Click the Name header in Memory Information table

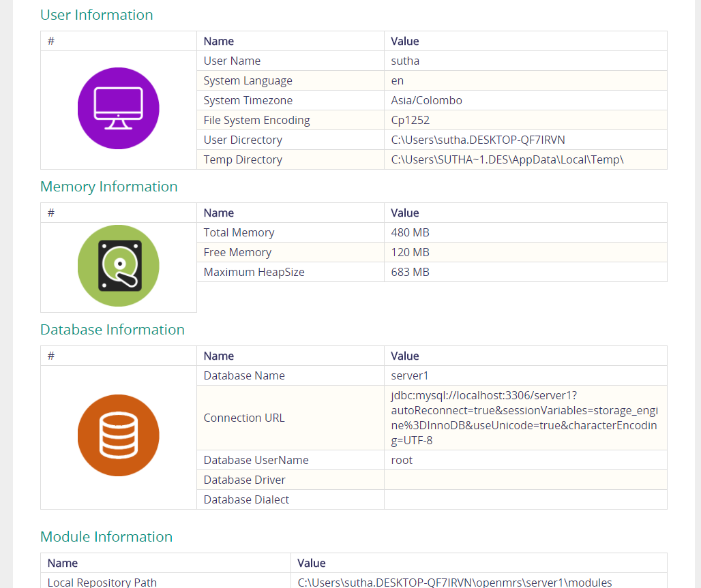click(x=219, y=213)
